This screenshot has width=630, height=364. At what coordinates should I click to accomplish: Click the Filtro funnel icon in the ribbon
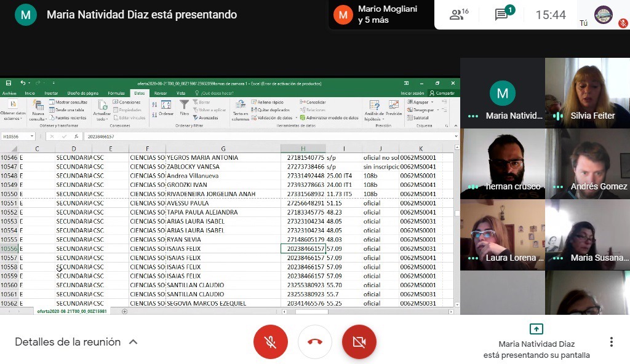click(184, 108)
